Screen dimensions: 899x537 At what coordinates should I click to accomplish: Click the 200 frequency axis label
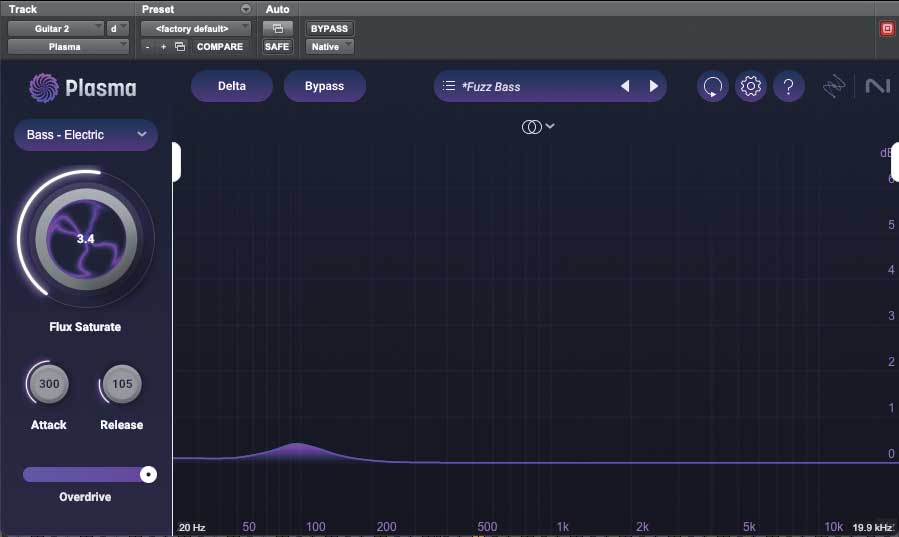pyautogui.click(x=386, y=527)
